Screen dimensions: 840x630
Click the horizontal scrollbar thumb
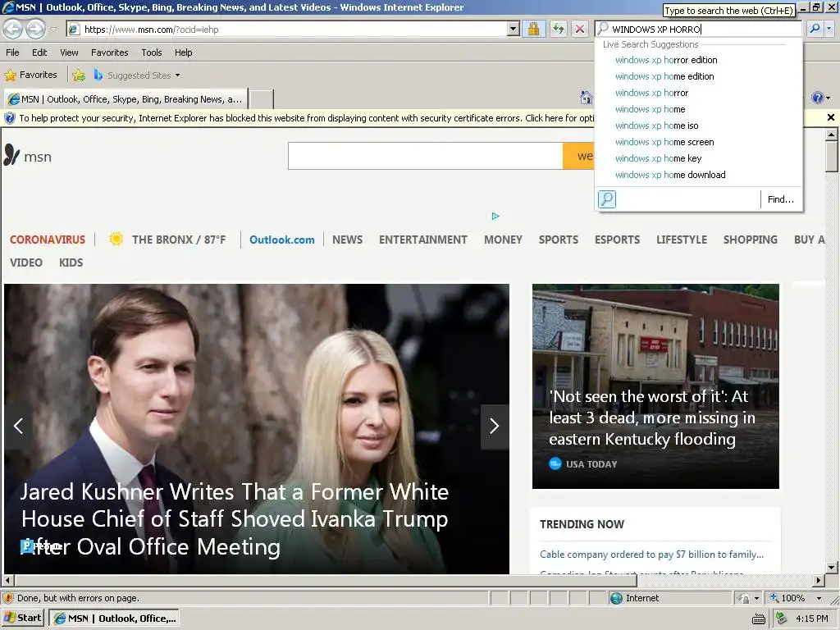[x=326, y=580]
